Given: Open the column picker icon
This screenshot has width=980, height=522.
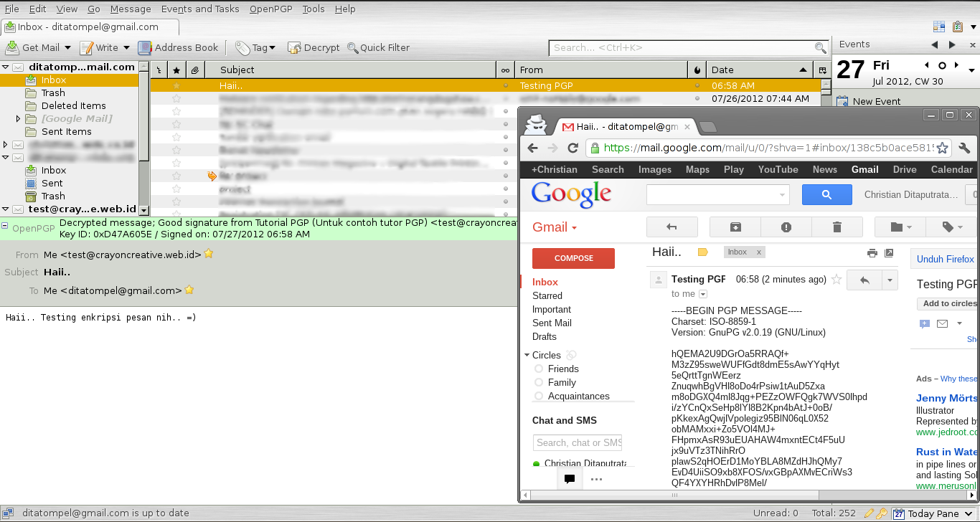Looking at the screenshot, I should coord(822,70).
